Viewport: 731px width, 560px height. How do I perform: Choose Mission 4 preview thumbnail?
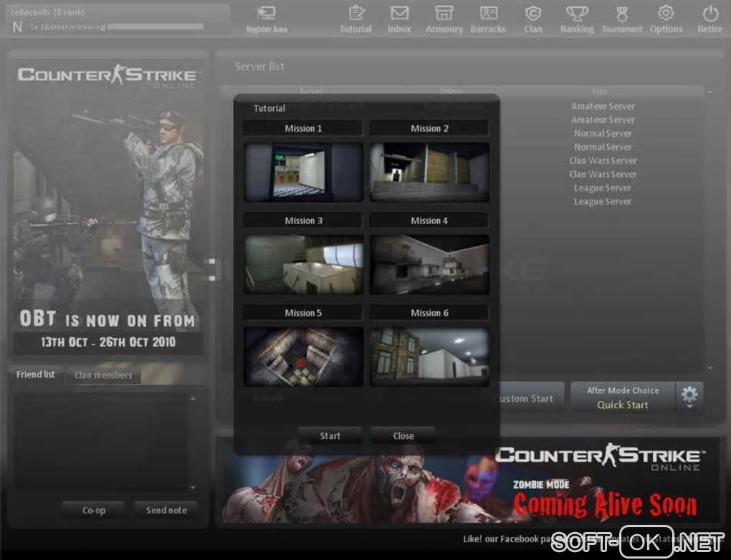429,264
